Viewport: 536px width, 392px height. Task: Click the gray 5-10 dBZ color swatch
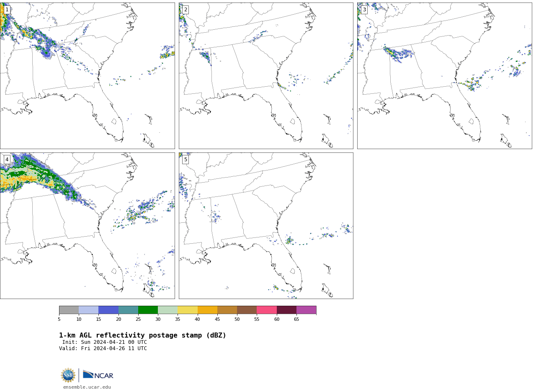click(69, 310)
